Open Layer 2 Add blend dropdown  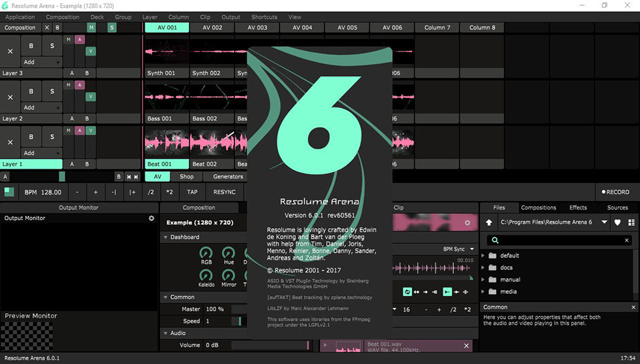point(41,108)
